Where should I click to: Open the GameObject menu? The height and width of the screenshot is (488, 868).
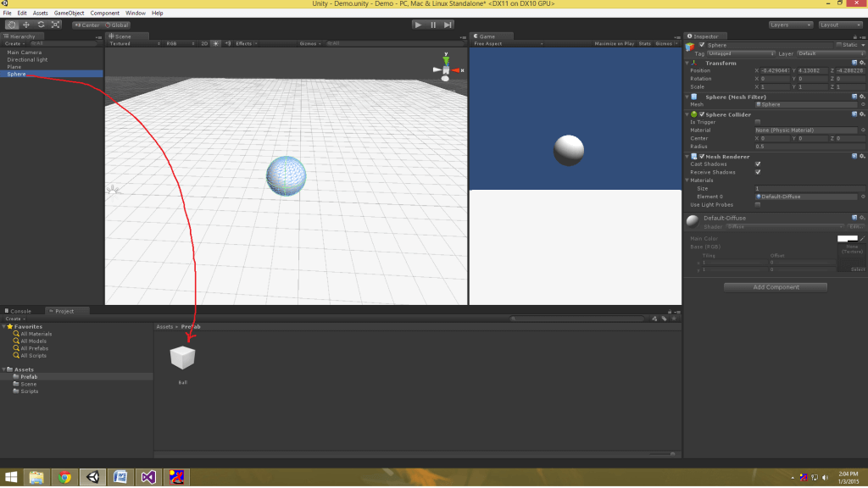[68, 14]
